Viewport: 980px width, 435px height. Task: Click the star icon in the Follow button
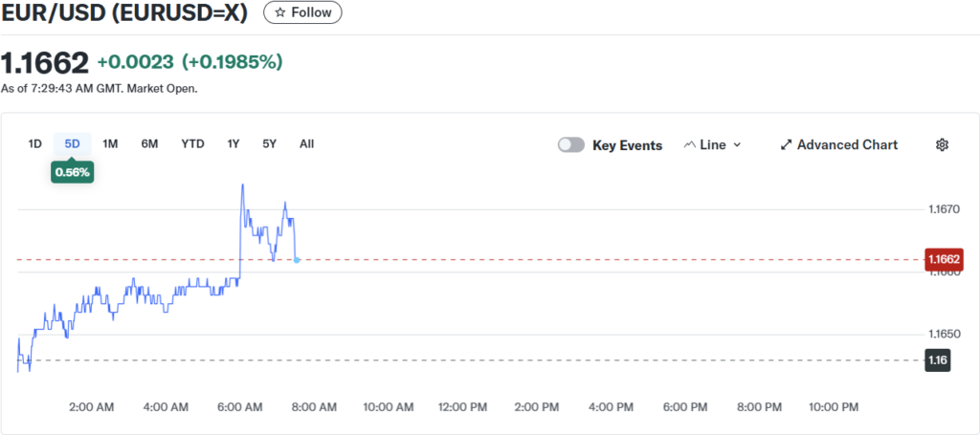(x=279, y=12)
